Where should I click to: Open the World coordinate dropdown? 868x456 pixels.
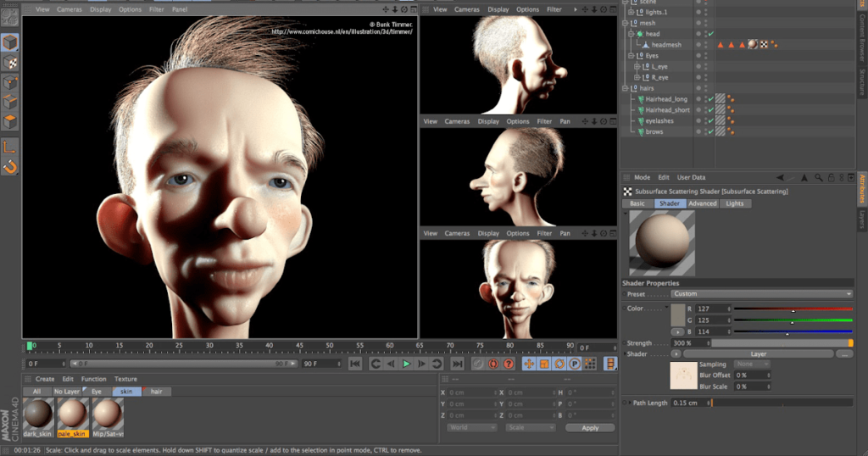(x=471, y=428)
